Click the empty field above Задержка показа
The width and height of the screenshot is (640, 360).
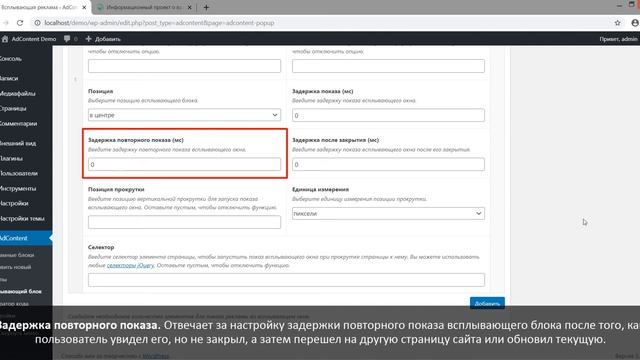388,66
